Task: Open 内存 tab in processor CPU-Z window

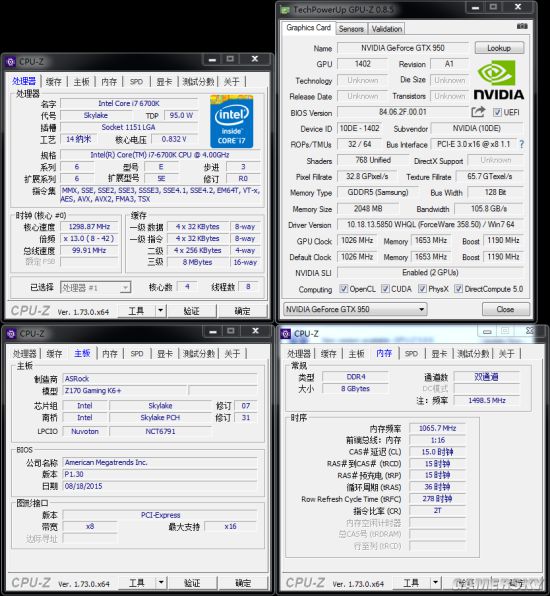Action: click(x=109, y=81)
